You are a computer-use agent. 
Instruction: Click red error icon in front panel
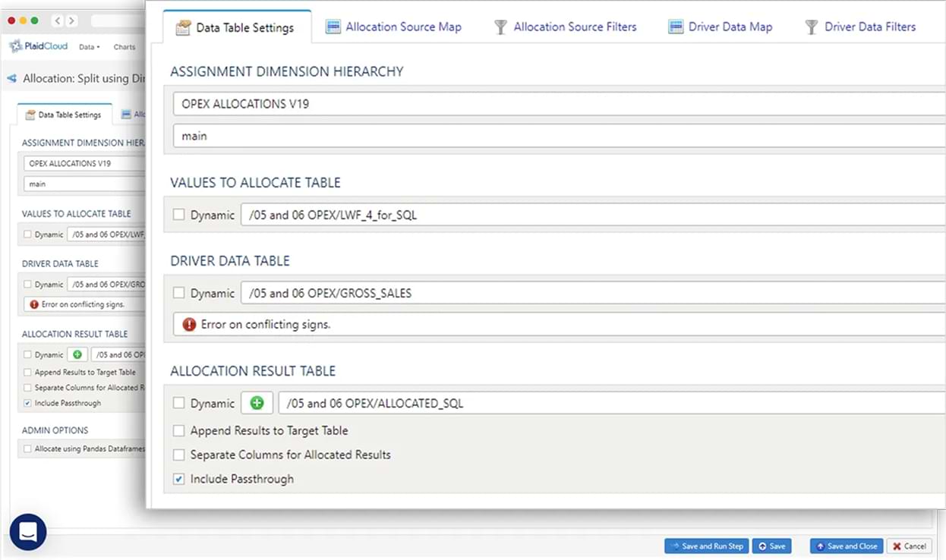point(189,324)
